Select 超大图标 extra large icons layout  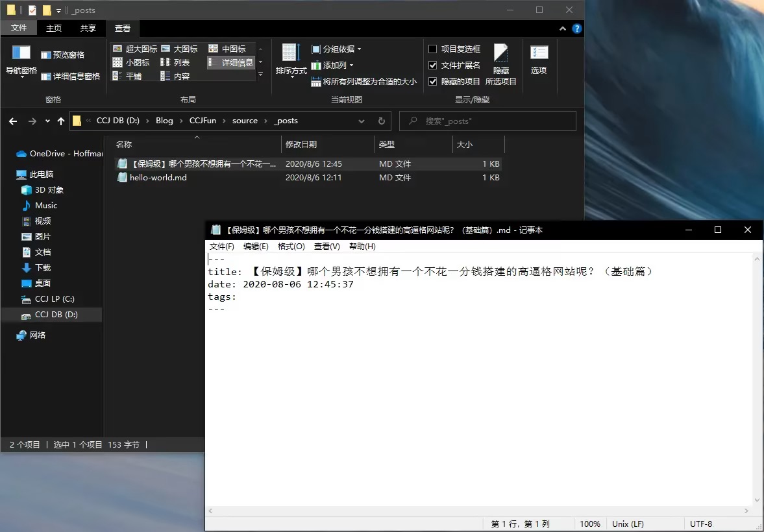click(x=135, y=49)
